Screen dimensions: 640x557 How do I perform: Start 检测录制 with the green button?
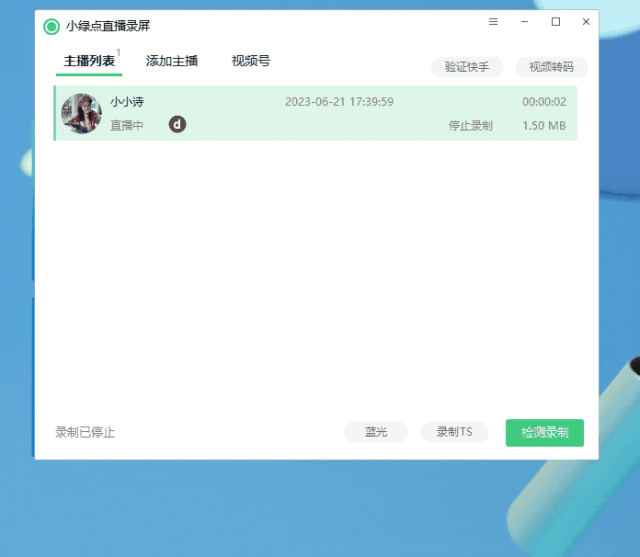pos(544,433)
